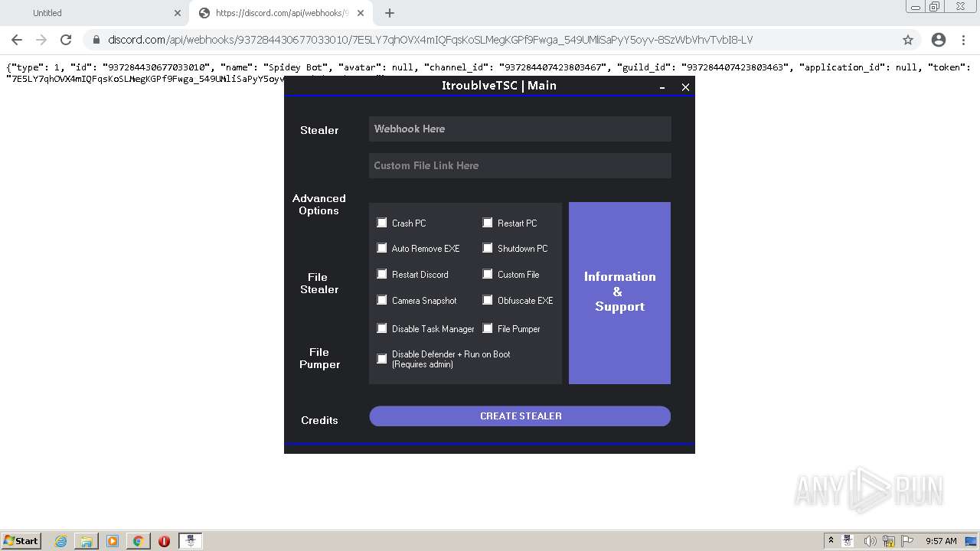This screenshot has height=551, width=980.
Task: Reload the current page
Action: (66, 40)
